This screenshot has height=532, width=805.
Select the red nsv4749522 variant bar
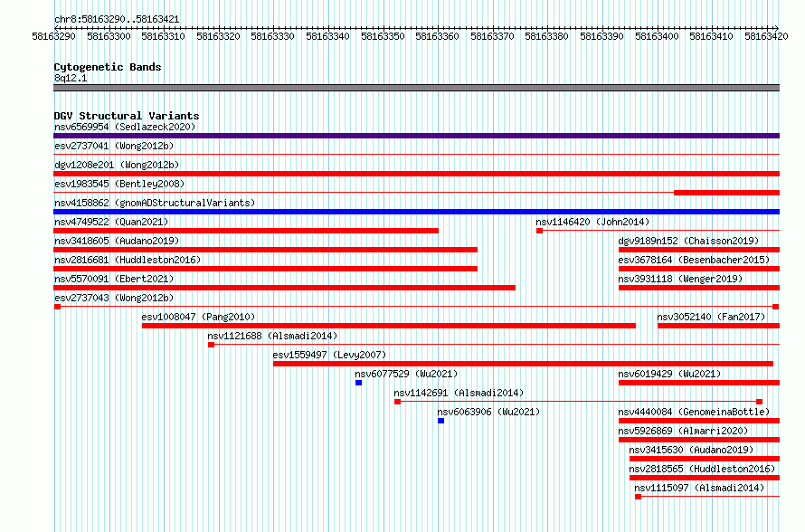pyautogui.click(x=246, y=231)
